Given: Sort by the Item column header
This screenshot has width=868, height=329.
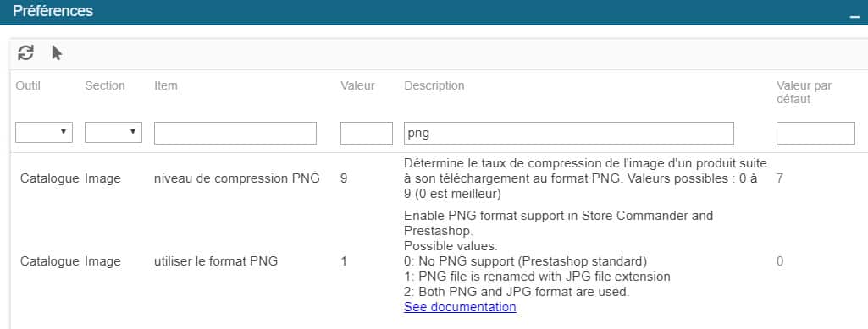Looking at the screenshot, I should 165,85.
